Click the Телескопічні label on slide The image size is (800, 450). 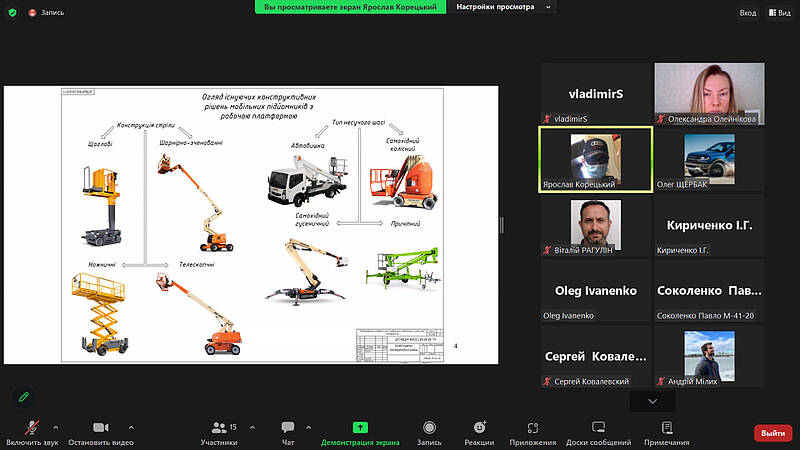coord(197,265)
